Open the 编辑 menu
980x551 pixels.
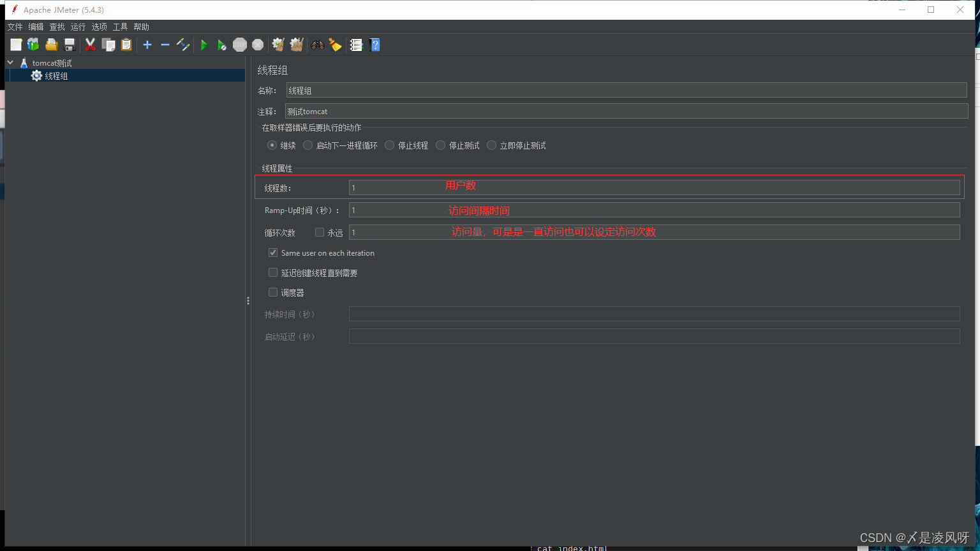pyautogui.click(x=36, y=27)
